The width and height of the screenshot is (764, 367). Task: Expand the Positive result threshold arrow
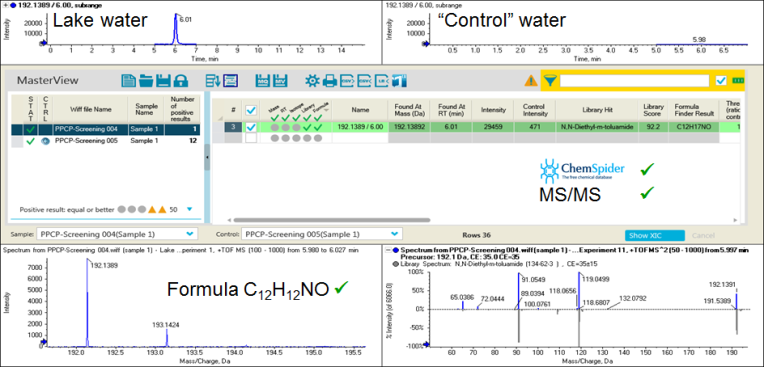click(190, 209)
